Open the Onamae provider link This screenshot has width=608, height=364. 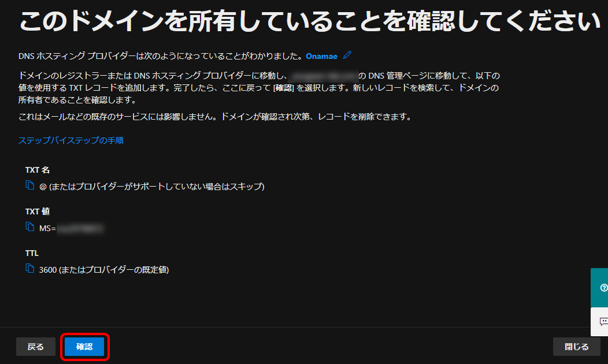coord(322,56)
